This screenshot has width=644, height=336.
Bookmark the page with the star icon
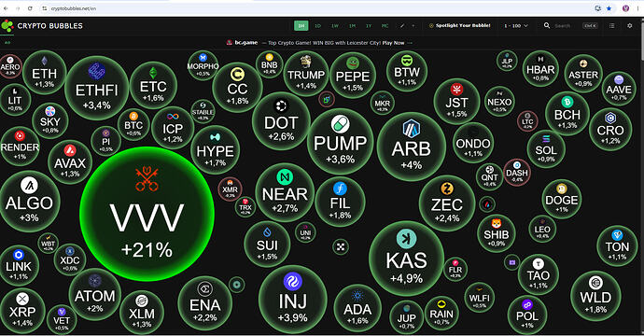pos(609,8)
